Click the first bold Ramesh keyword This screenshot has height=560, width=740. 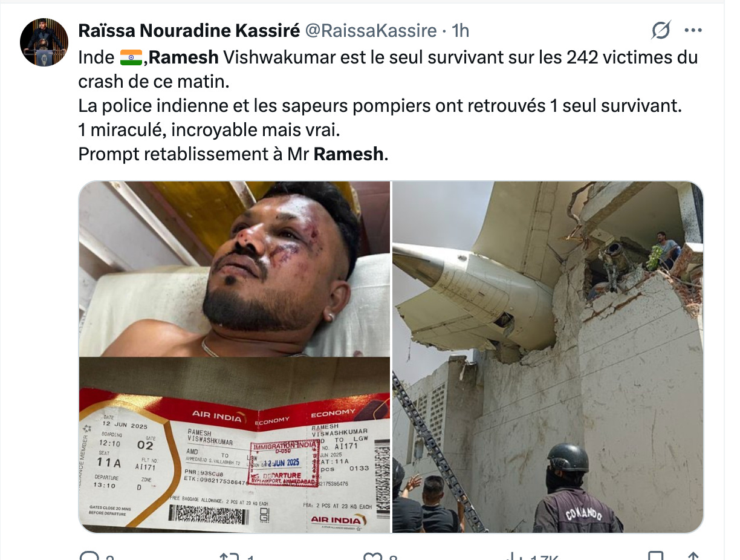184,58
